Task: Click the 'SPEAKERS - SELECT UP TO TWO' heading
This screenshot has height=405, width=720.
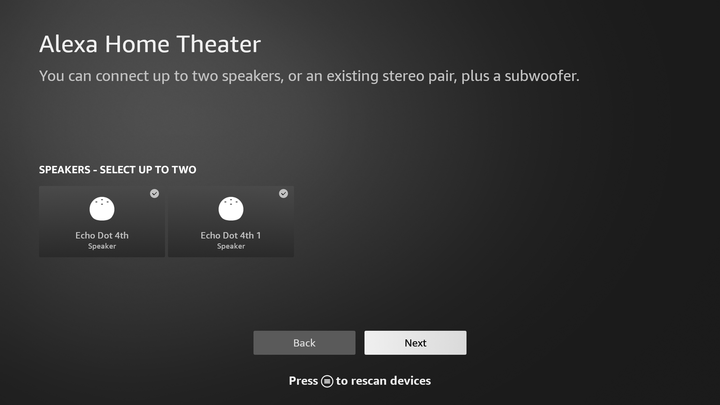Action: click(118, 170)
